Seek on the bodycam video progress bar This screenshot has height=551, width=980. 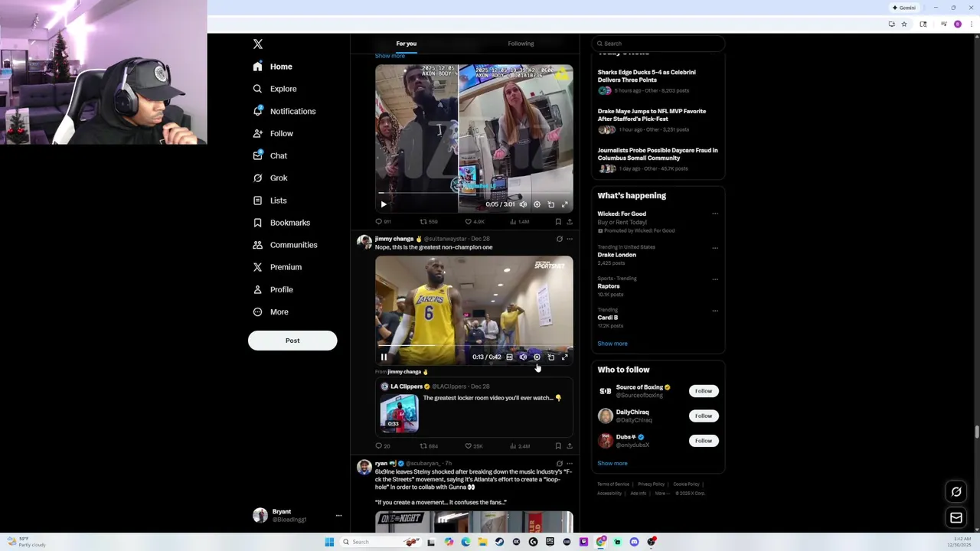474,193
